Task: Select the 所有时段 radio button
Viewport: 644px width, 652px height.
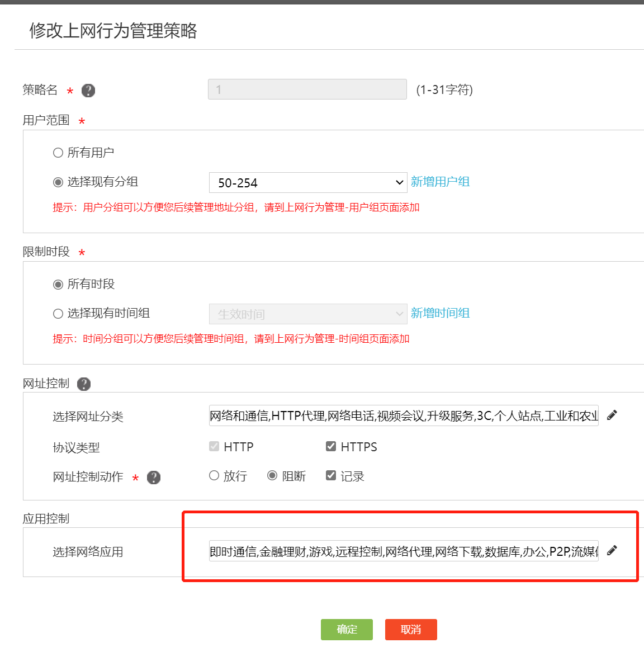Action: click(x=58, y=285)
